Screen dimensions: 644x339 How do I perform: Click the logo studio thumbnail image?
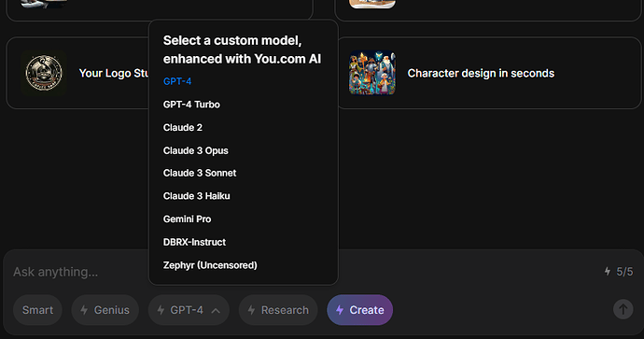pos(44,73)
